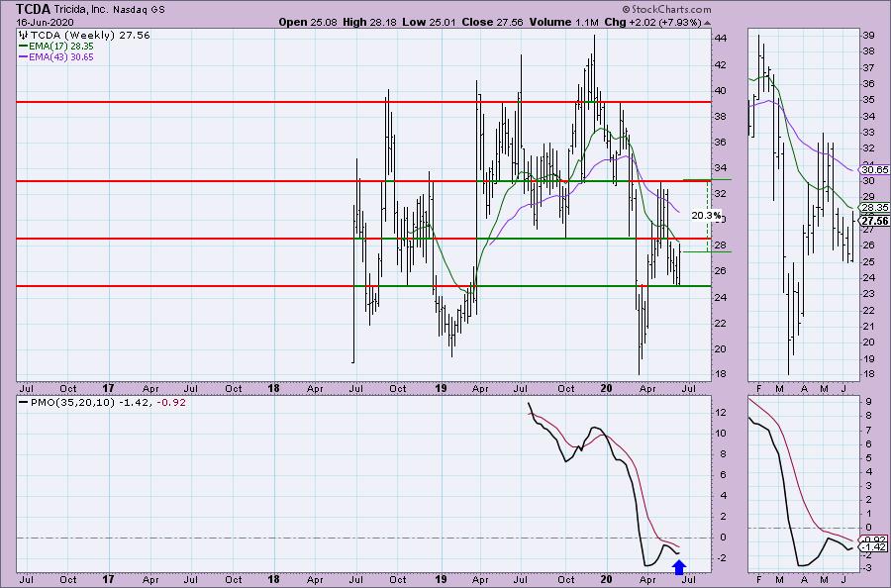
Task: Click the Chg +2.02 (+7.93%) value
Action: tap(653, 22)
